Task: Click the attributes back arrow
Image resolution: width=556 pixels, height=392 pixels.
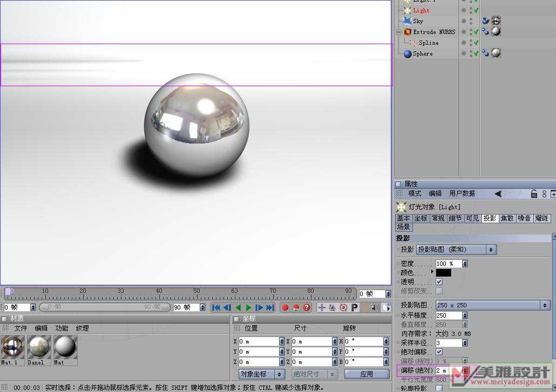Action: tap(498, 194)
